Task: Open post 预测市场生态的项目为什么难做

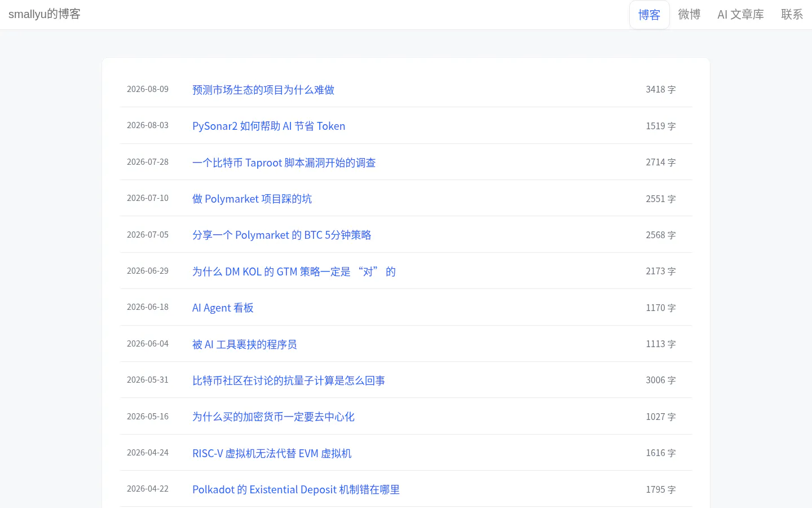Action: 263,90
